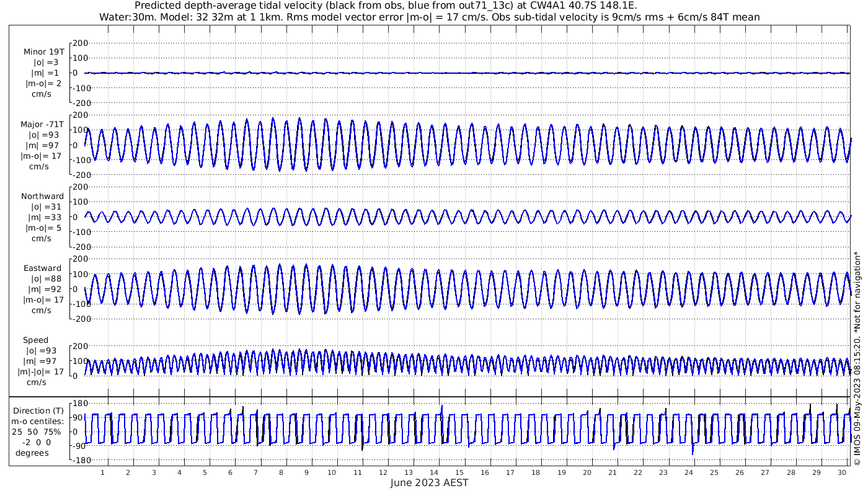The width and height of the screenshot is (868, 496).
Task: Click '|m|-|o|= 17' under Speed
Action: click(40, 372)
